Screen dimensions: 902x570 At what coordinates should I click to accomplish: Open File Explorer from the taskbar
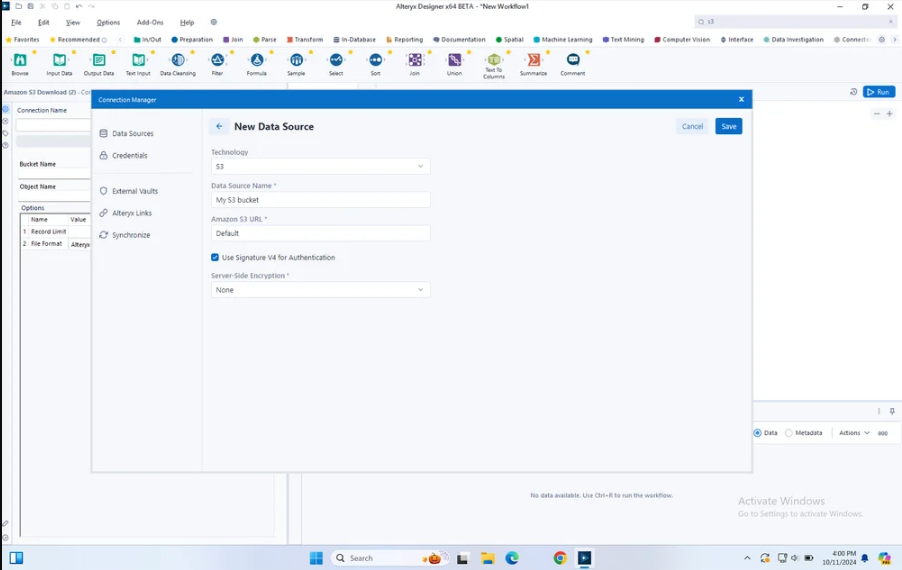pos(488,558)
